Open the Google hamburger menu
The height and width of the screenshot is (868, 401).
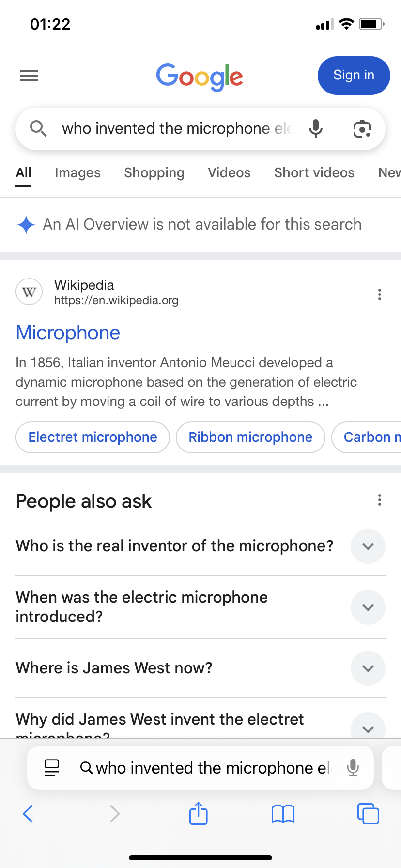pos(29,76)
